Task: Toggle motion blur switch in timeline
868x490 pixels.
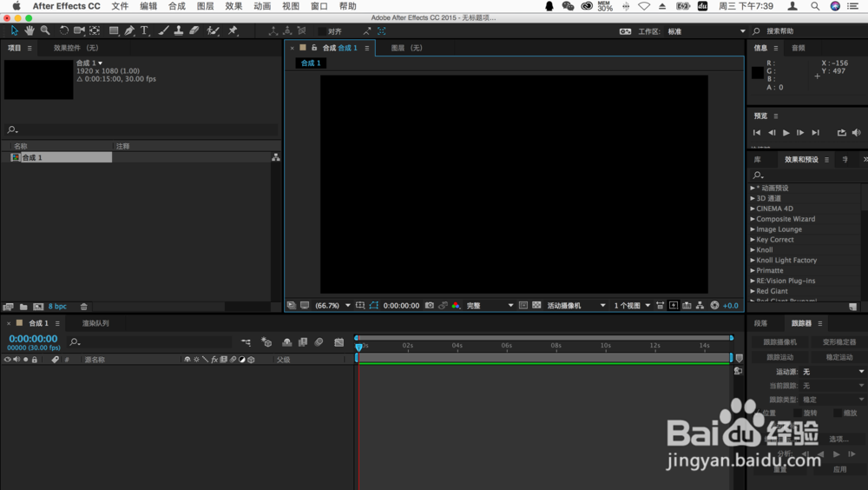Action: (319, 342)
